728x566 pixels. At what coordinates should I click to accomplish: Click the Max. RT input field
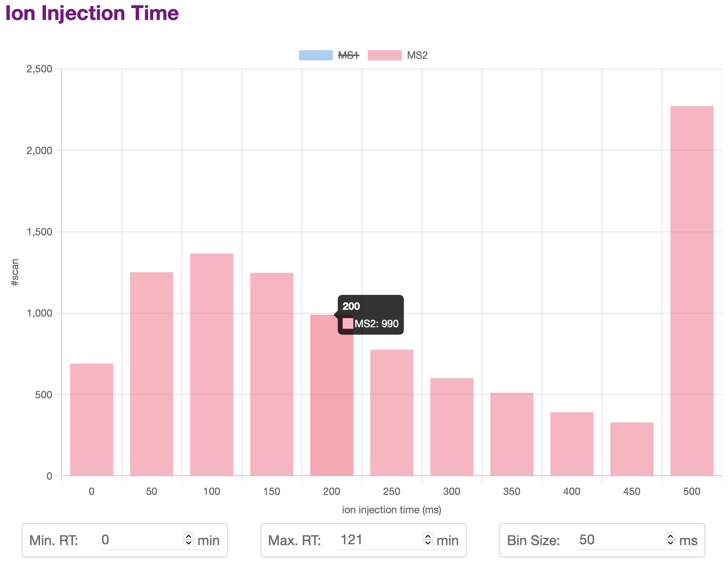(x=380, y=540)
